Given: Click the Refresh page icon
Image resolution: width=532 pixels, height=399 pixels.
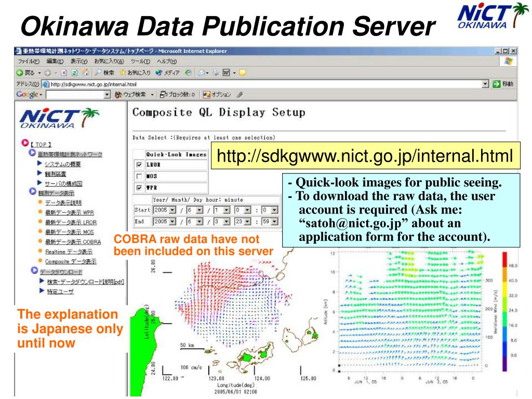Looking at the screenshot, I should click(x=75, y=73).
